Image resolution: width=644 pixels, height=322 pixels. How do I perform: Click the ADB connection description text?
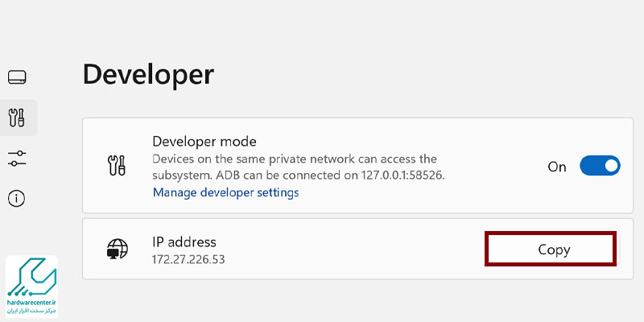pos(298,167)
